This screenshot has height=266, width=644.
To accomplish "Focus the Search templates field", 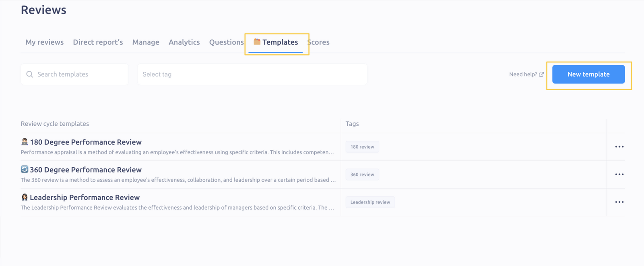I will pos(74,74).
